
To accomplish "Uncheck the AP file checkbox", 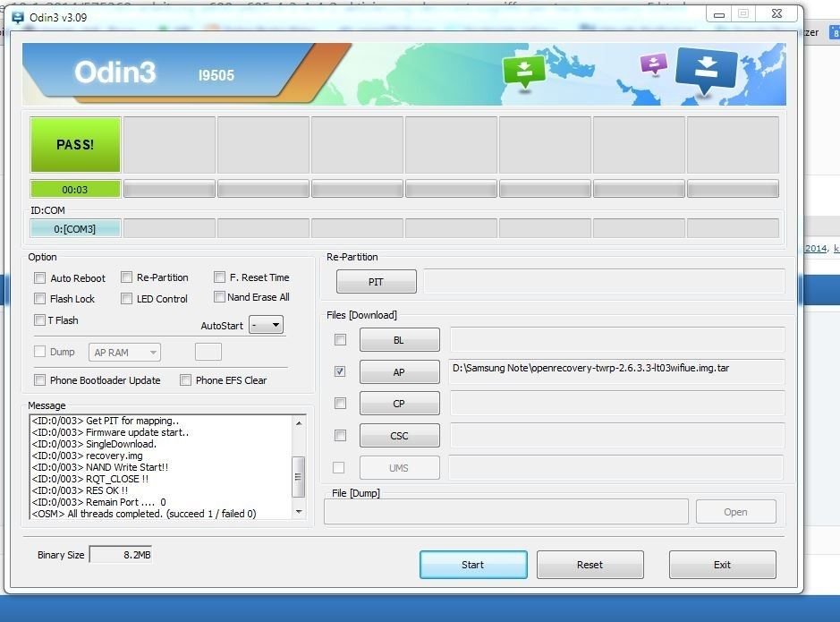I will point(340,371).
